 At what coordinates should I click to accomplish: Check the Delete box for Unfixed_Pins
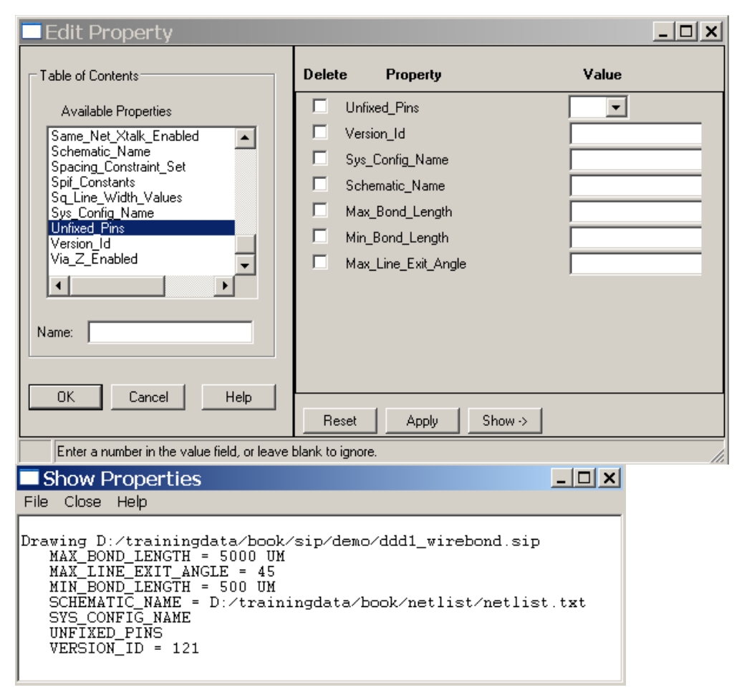(319, 106)
